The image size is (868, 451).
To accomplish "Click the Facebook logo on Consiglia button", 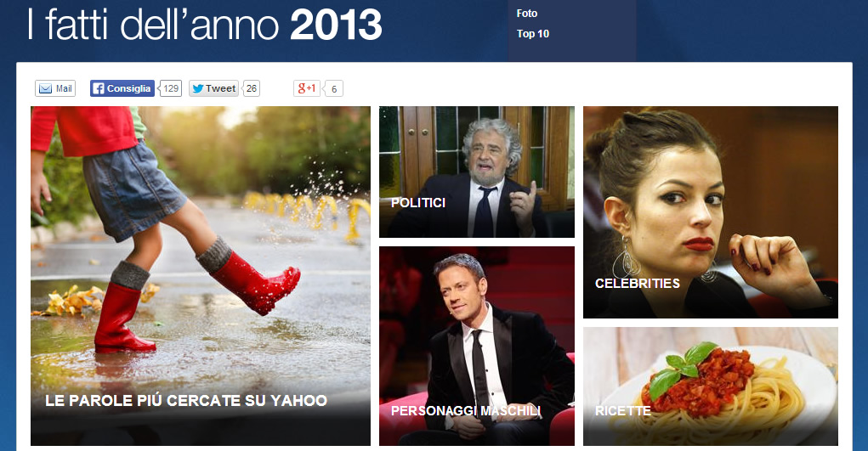I will pyautogui.click(x=98, y=88).
